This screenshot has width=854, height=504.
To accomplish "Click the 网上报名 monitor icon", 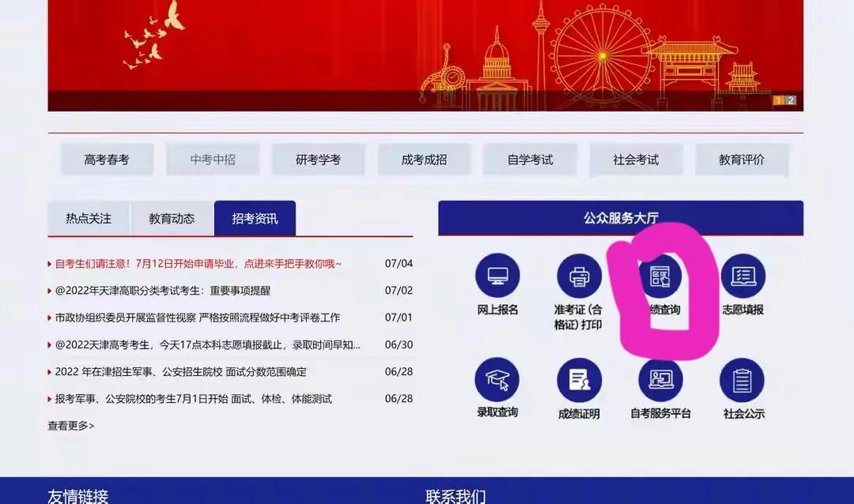I will (x=497, y=276).
